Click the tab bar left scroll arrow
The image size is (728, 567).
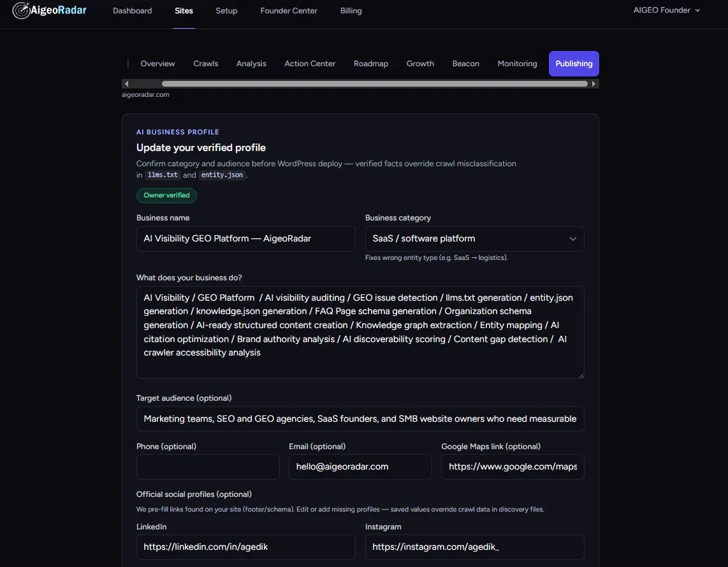coord(126,84)
